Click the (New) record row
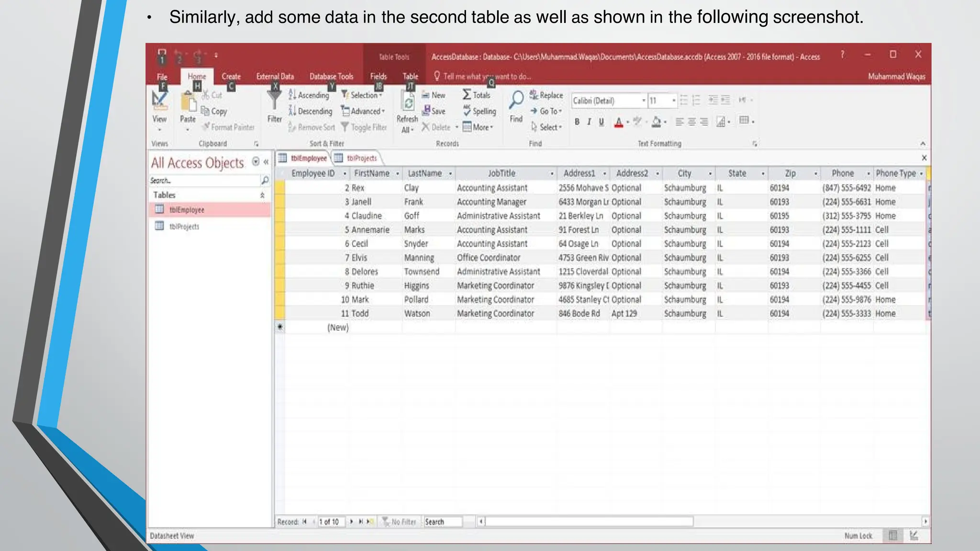Viewport: 980px width, 551px height. (x=601, y=327)
